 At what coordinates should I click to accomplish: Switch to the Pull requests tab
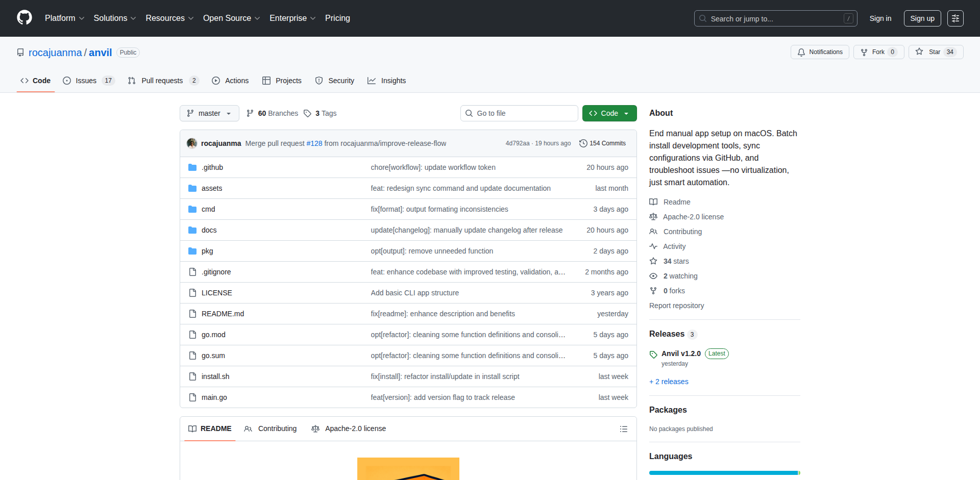163,81
